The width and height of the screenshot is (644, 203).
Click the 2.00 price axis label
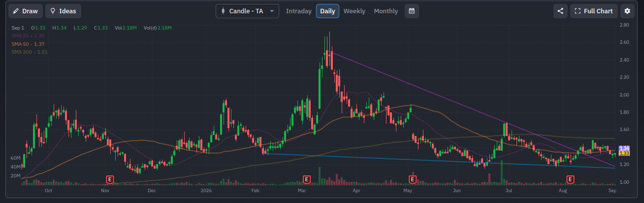[624, 95]
